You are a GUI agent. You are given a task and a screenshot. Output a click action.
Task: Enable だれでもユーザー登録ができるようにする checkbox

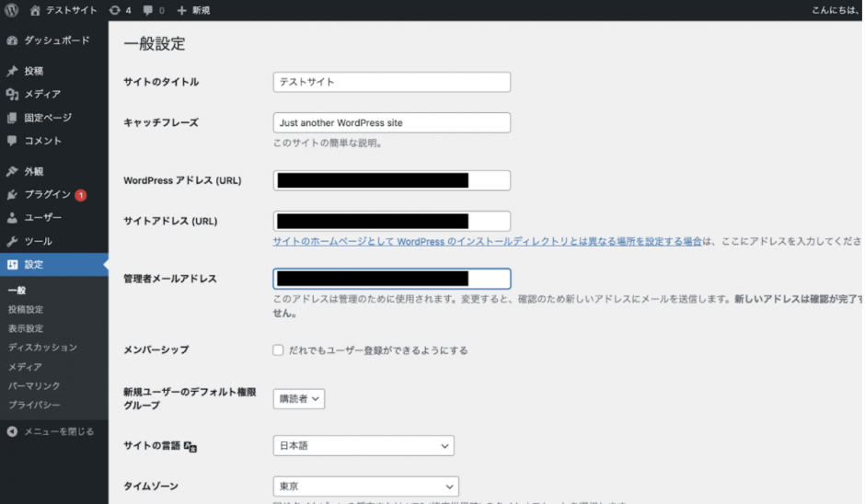pyautogui.click(x=278, y=350)
